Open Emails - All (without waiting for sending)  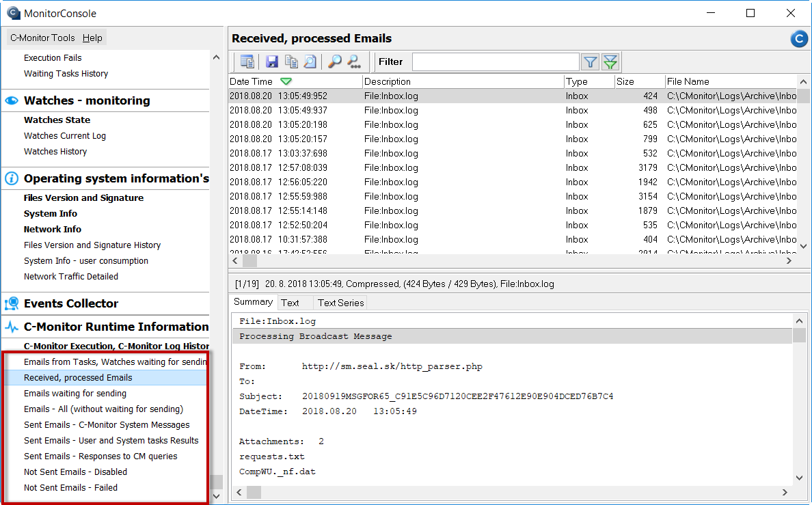pyautogui.click(x=104, y=409)
